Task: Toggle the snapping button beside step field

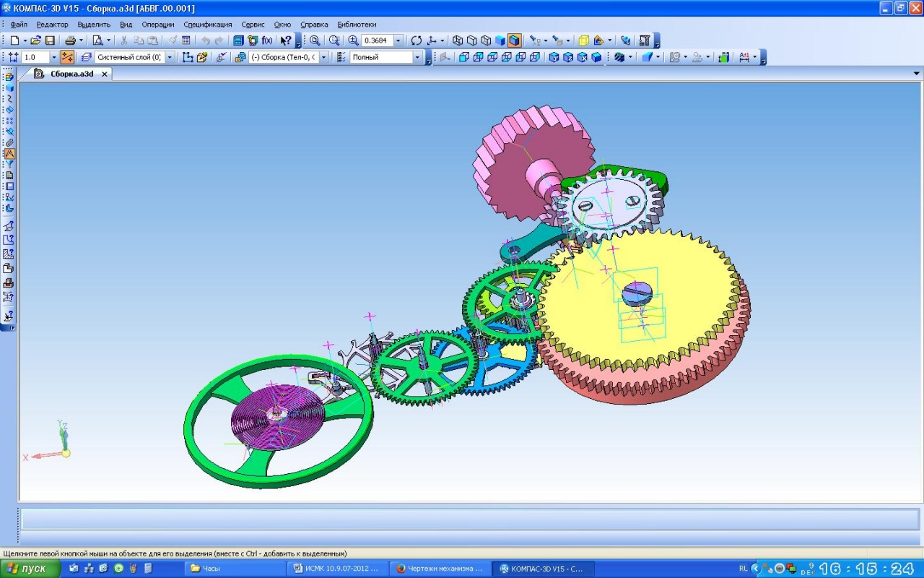Action: [67, 57]
